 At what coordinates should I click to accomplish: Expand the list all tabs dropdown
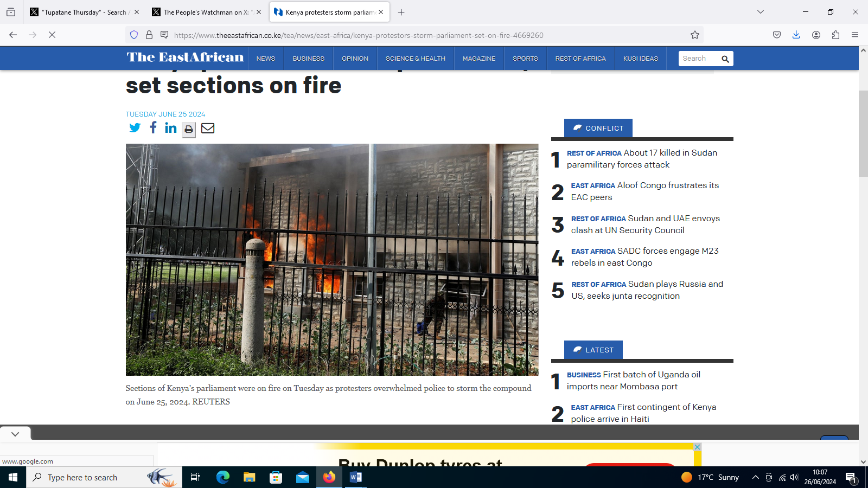point(761,12)
